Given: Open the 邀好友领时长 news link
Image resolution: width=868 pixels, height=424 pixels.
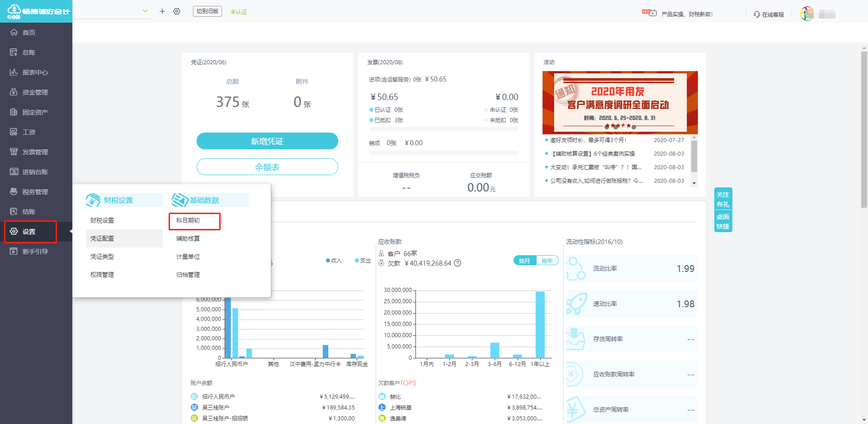Looking at the screenshot, I should tap(588, 140).
